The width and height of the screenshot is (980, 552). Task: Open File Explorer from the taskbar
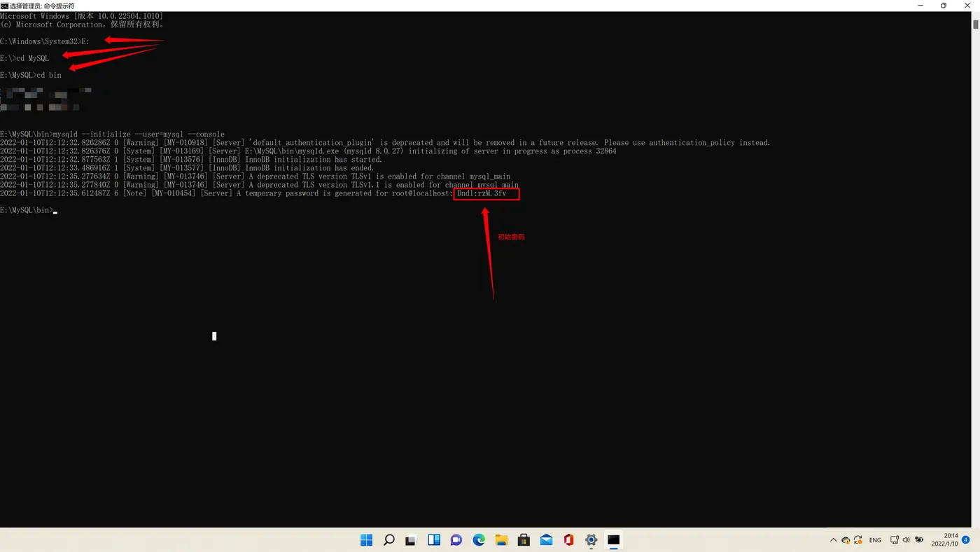(x=501, y=540)
